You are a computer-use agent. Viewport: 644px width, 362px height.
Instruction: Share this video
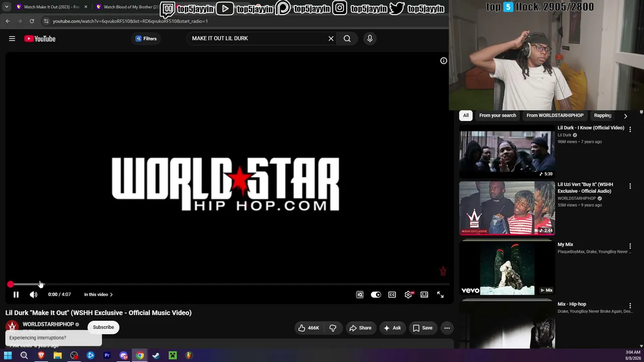click(x=360, y=328)
